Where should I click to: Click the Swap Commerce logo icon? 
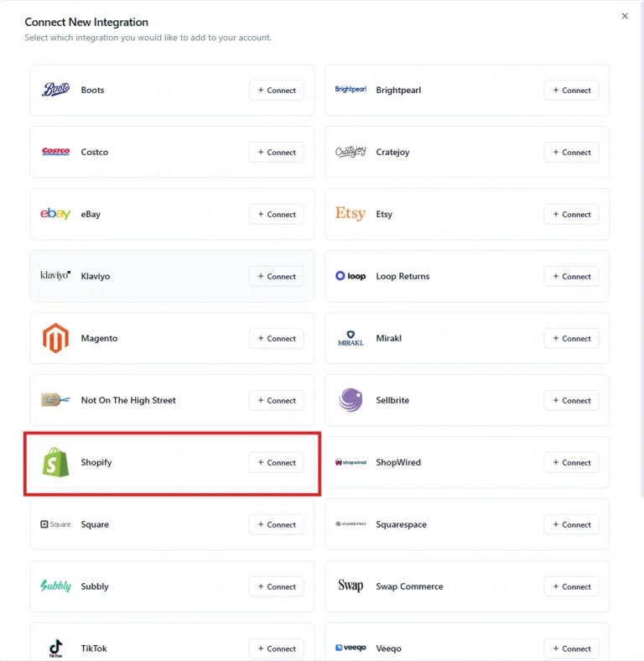pyautogui.click(x=351, y=586)
